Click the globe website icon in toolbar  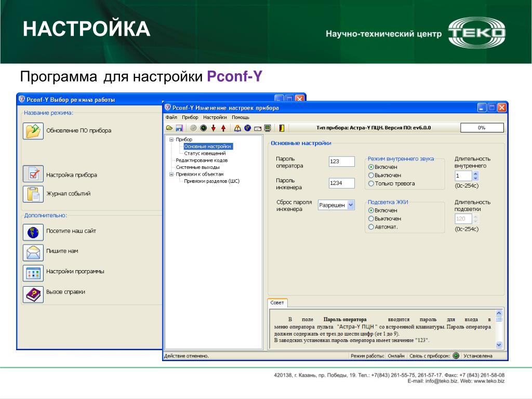coord(248,128)
